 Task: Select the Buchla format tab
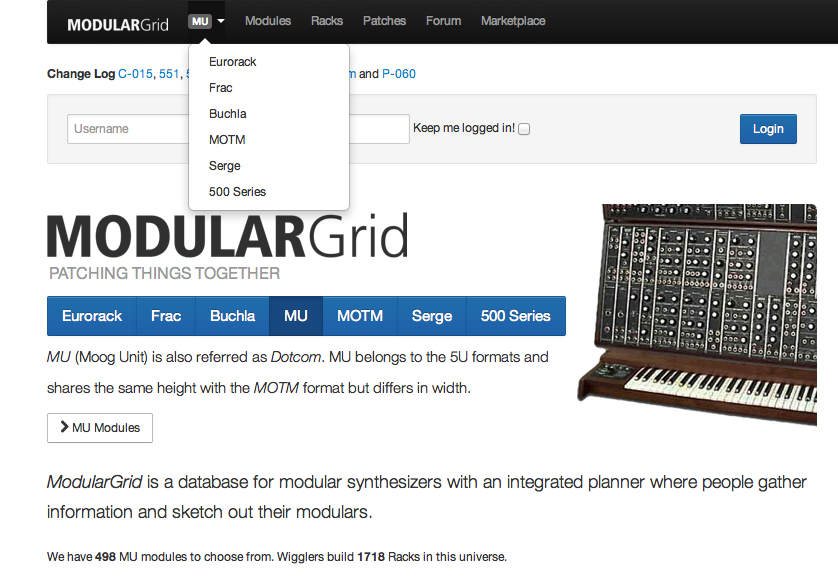click(x=232, y=316)
